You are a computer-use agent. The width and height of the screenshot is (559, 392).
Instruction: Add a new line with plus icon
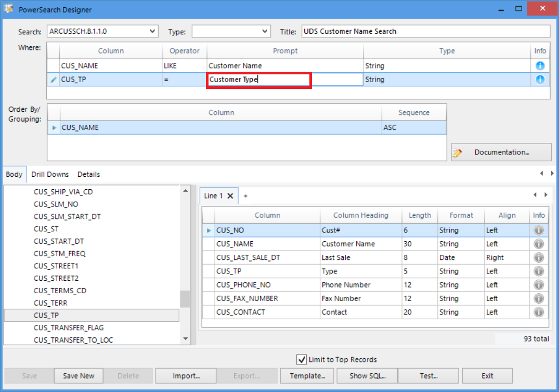click(x=245, y=196)
